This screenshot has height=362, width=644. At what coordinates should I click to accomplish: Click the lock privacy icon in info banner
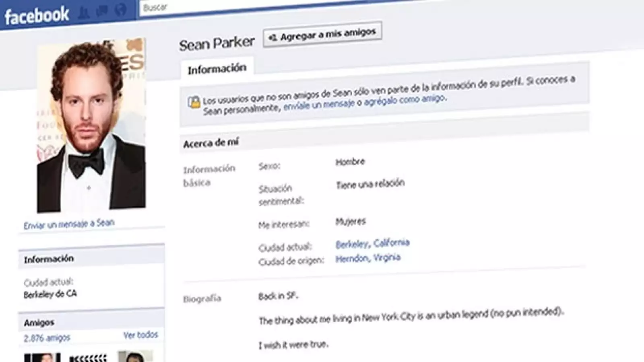point(194,101)
